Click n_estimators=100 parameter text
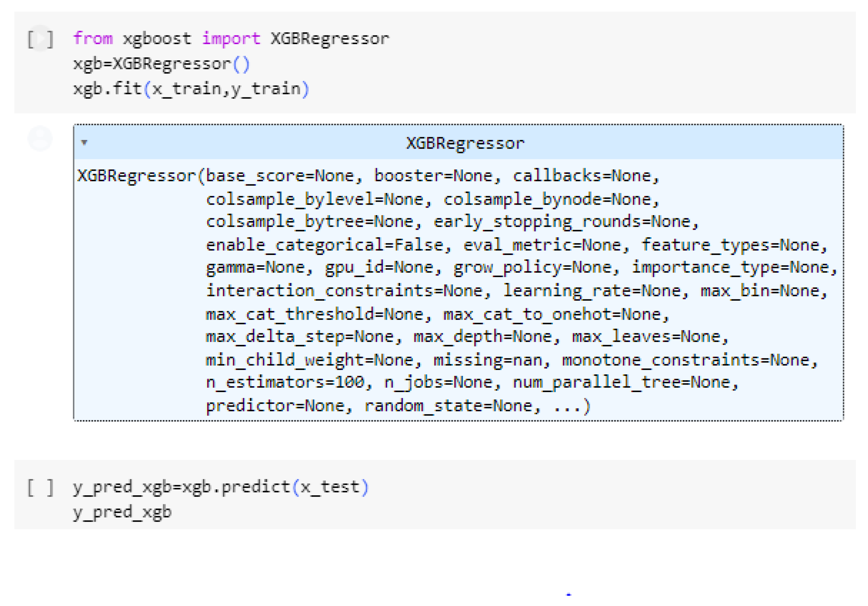 (285, 382)
